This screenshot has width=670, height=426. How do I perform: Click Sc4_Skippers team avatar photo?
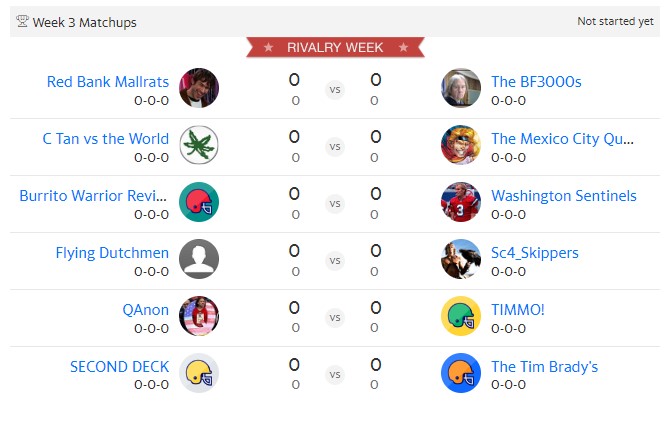(461, 259)
